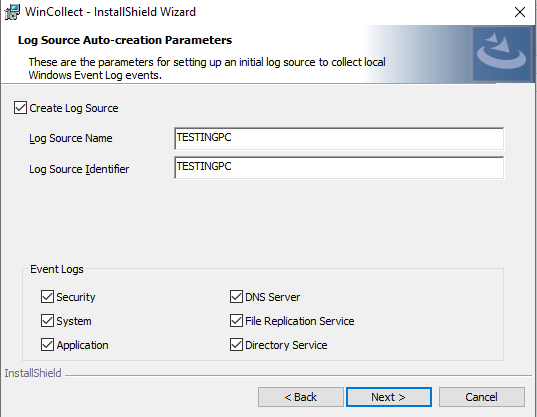Image resolution: width=537 pixels, height=417 pixels.
Task: Click the Log Source Name label
Action: pyautogui.click(x=71, y=138)
